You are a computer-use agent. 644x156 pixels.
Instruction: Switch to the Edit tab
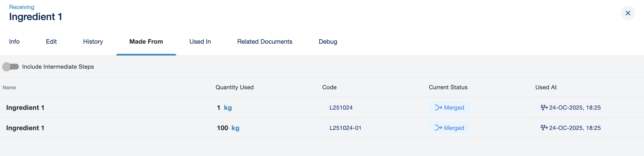[x=51, y=42]
